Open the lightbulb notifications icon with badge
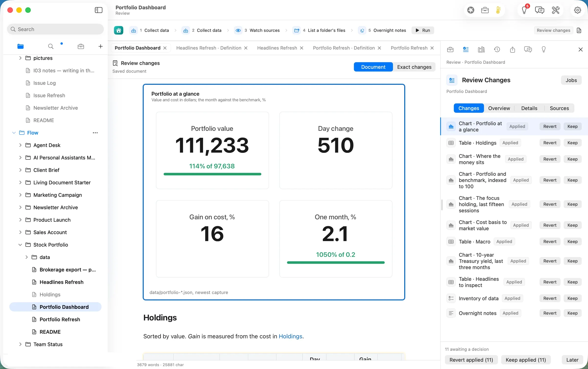588x369 pixels. [x=524, y=10]
